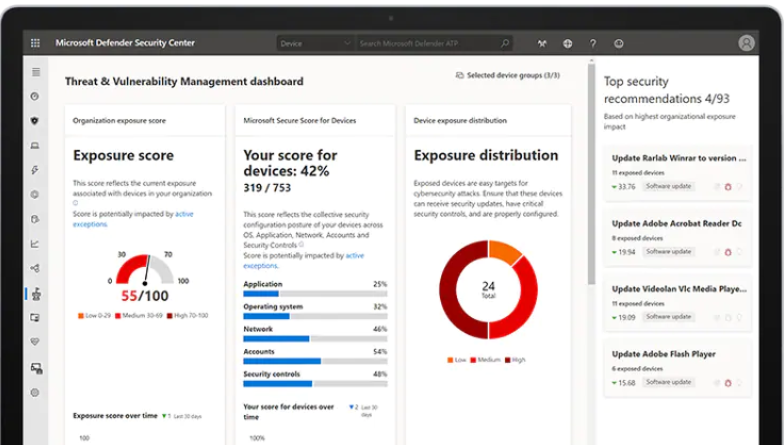Click red bug icon on Adobe Acrobat Reader card
The height and width of the screenshot is (446, 784).
(728, 252)
